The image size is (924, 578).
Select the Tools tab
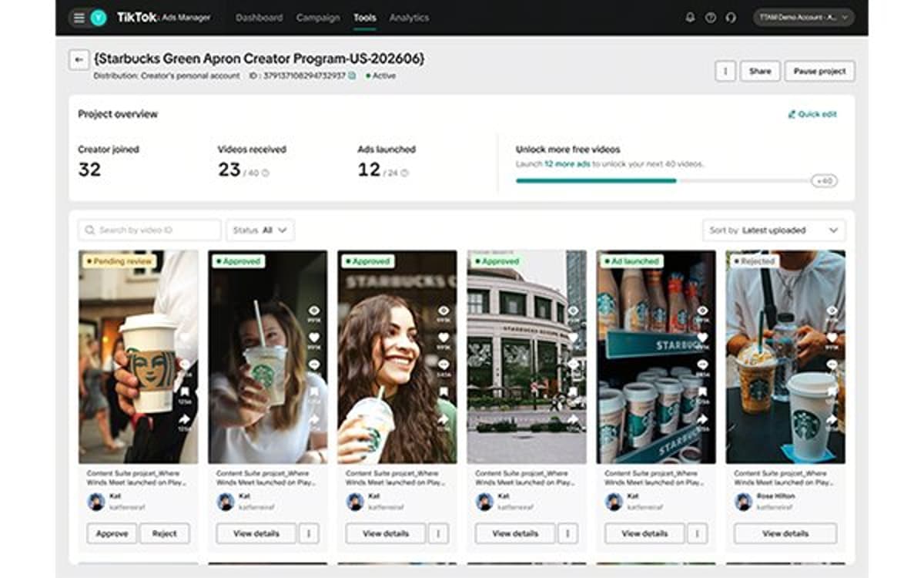(365, 18)
